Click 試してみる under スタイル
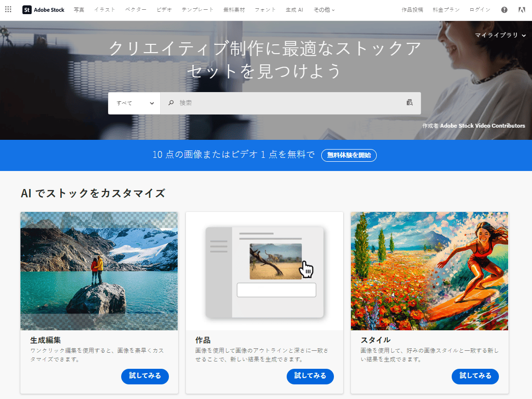This screenshot has height=399, width=532. (475, 376)
